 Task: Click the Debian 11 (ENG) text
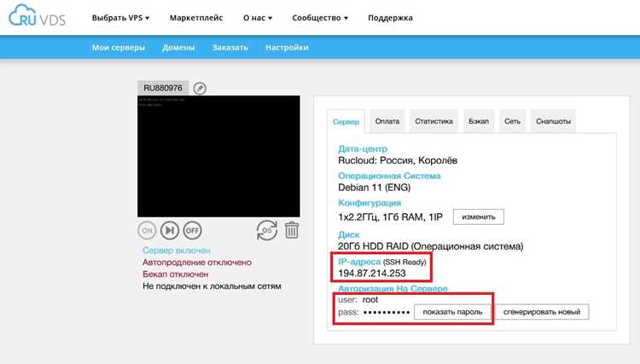click(375, 188)
